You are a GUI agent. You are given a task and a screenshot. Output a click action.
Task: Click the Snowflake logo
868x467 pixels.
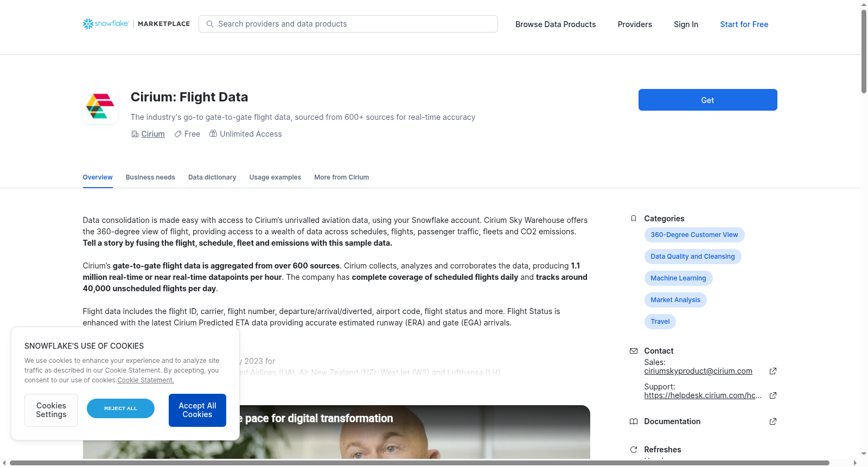(106, 24)
